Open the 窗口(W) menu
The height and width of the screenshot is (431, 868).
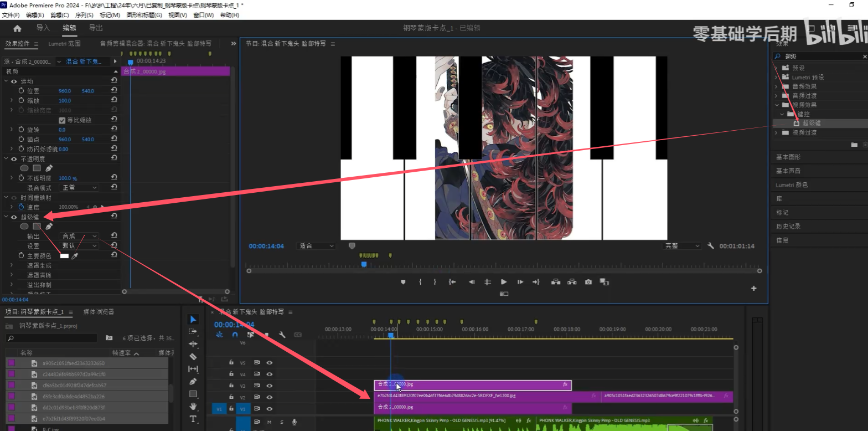204,15
